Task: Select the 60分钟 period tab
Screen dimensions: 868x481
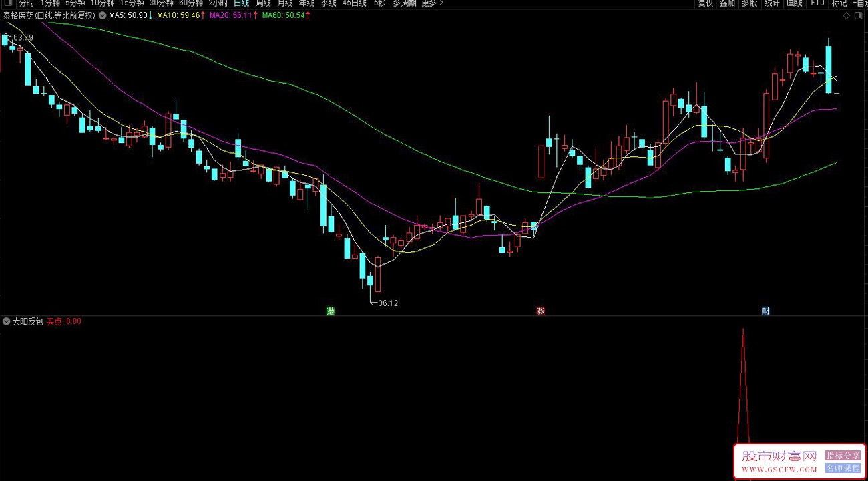Action: click(x=190, y=3)
